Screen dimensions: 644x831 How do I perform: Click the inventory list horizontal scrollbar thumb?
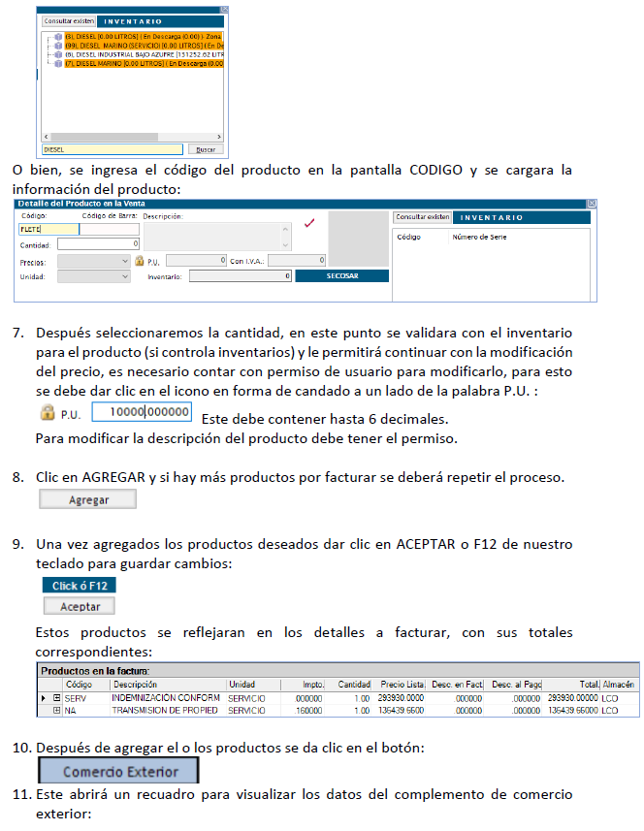[104, 137]
